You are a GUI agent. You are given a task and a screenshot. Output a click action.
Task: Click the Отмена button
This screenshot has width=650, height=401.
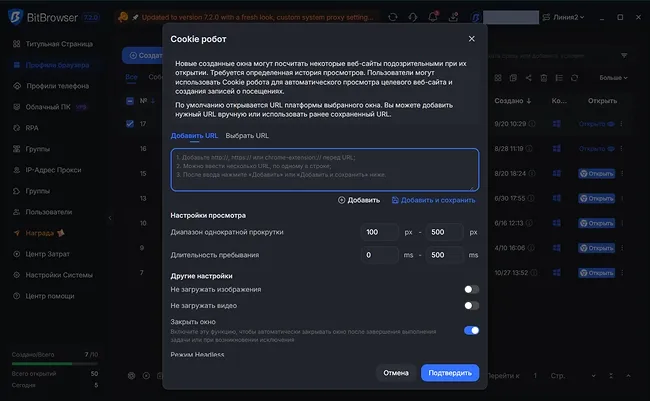(x=395, y=373)
